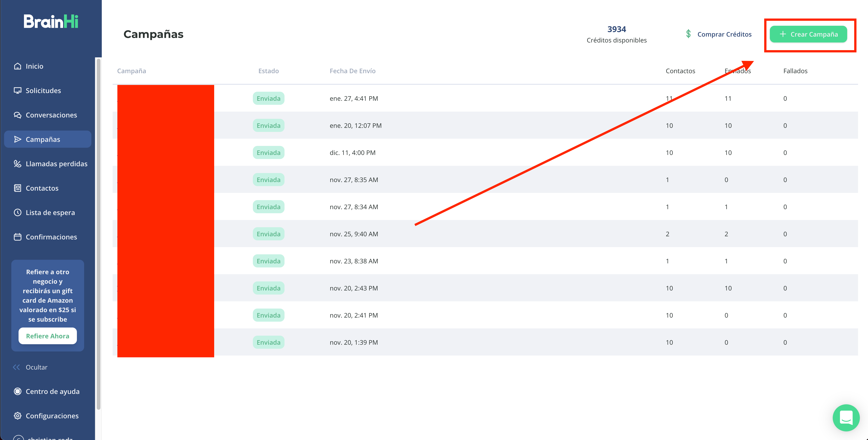The height and width of the screenshot is (440, 868).
Task: Select the Conversaciones chat bubbles icon
Action: 17,115
